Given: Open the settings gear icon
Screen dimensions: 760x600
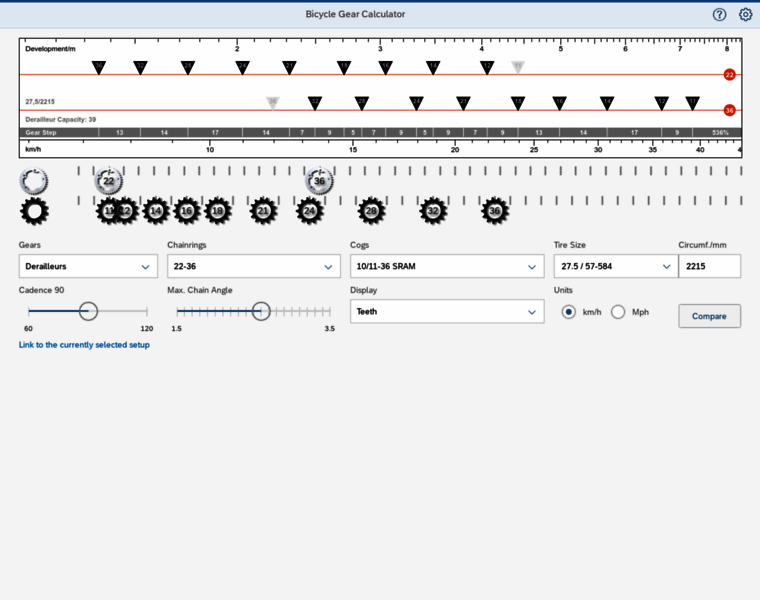Looking at the screenshot, I should pyautogui.click(x=745, y=14).
